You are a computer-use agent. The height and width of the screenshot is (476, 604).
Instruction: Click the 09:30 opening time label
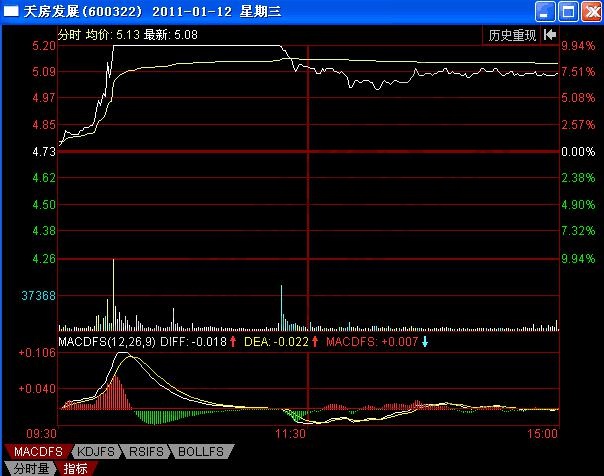[x=40, y=435]
